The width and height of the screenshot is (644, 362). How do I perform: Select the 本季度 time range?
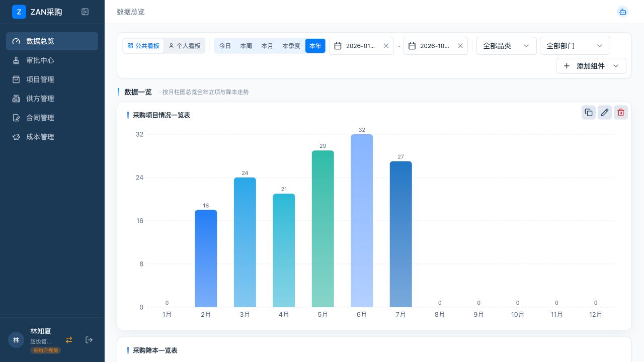click(x=291, y=46)
